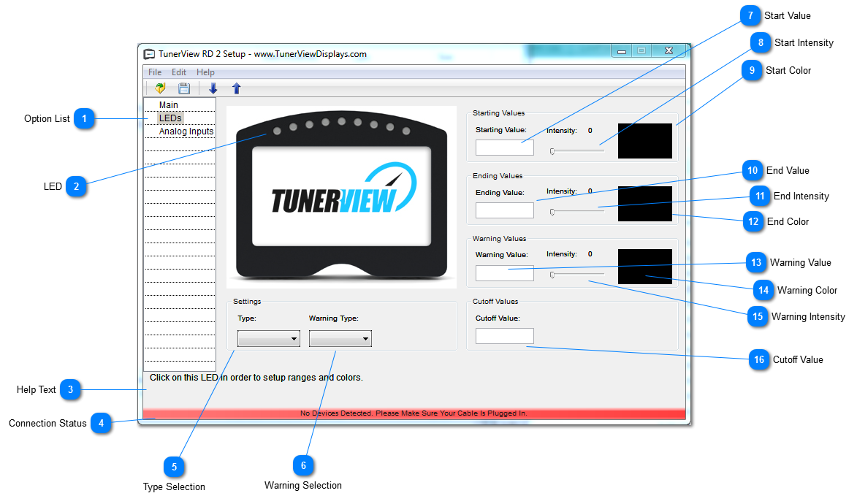Click the Starting Value input field
Viewport: 857px width, 504px height.
tap(504, 148)
